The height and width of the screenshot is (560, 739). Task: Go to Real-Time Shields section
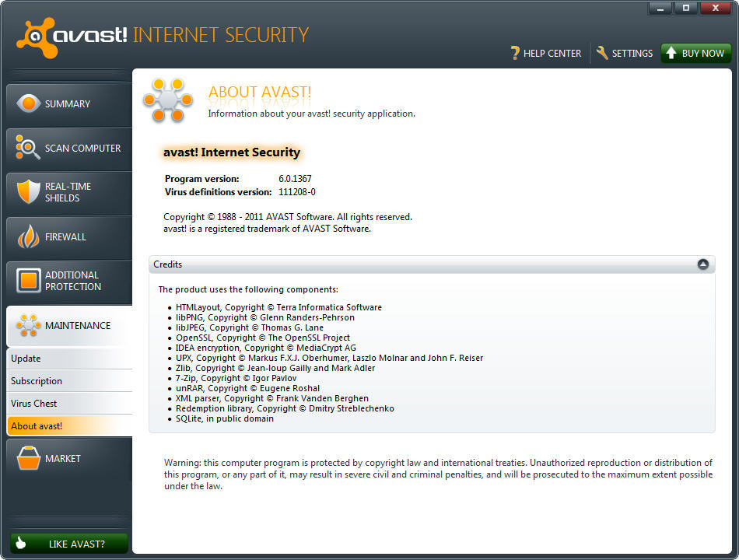point(69,193)
